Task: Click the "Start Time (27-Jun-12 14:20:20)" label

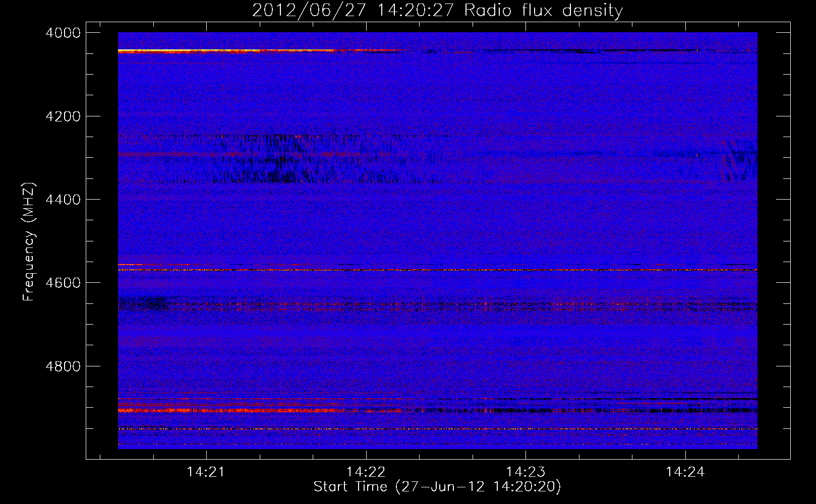Action: (437, 487)
